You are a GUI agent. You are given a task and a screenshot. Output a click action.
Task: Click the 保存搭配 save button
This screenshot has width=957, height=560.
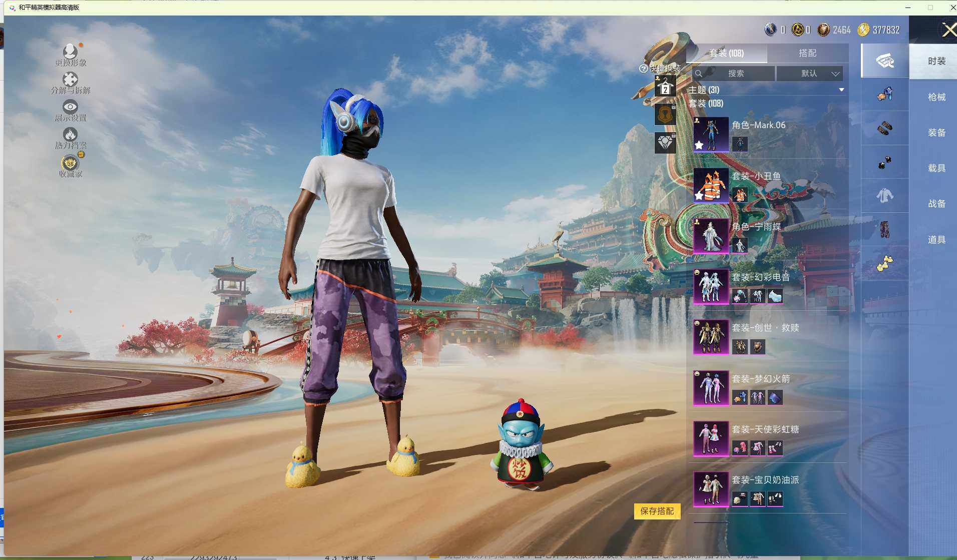point(657,511)
